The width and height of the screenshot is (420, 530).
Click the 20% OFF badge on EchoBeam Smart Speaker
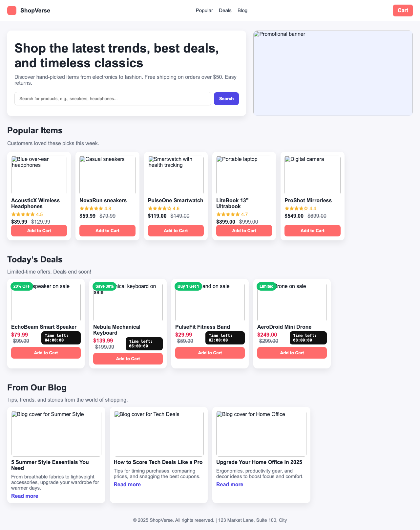click(x=21, y=286)
